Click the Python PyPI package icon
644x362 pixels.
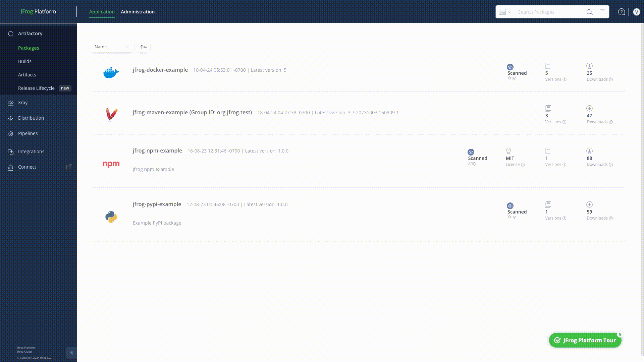111,217
